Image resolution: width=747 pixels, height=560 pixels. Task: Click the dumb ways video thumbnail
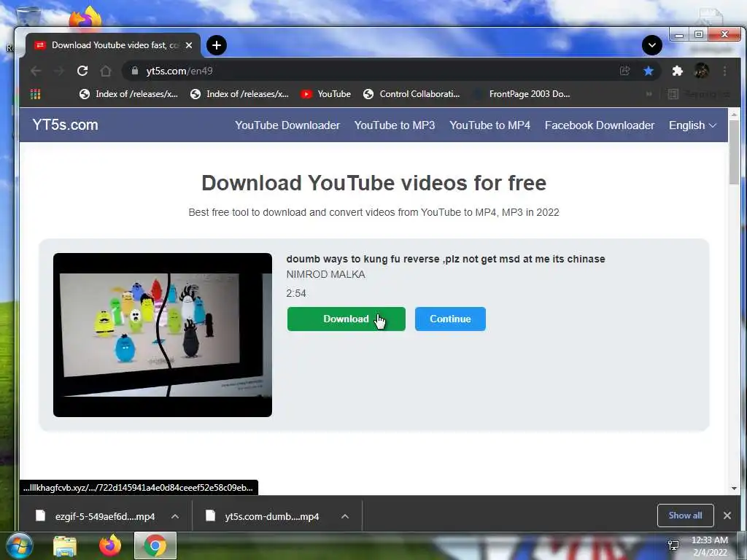click(163, 335)
